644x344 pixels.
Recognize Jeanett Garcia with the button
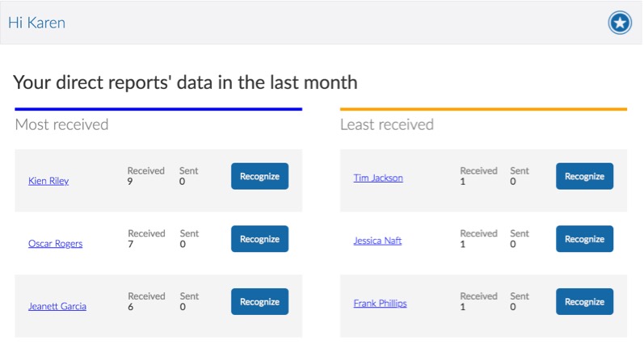pyautogui.click(x=259, y=302)
